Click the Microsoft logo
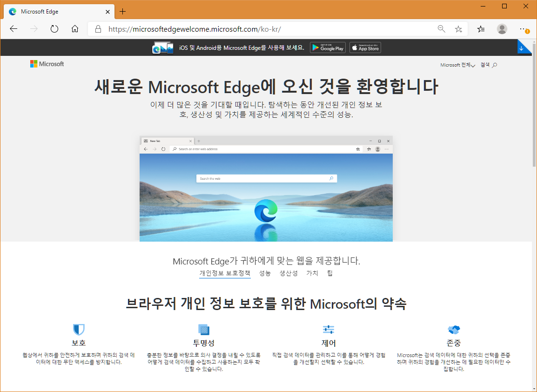Viewport: 537px width, 392px height. click(47, 64)
